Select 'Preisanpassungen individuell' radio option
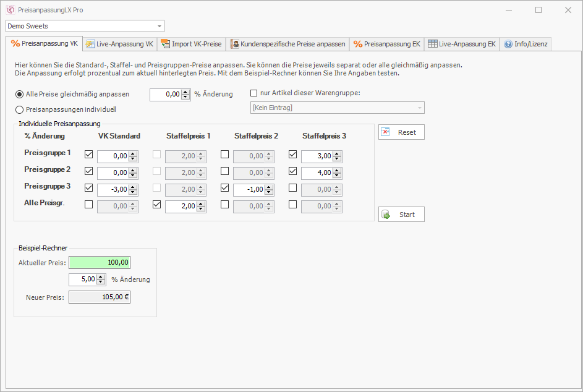 coord(20,109)
